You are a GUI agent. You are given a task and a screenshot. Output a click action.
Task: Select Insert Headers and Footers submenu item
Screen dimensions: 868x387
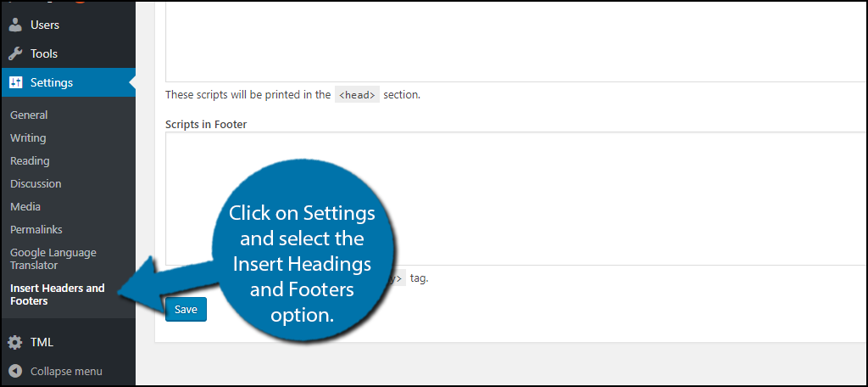click(x=58, y=294)
